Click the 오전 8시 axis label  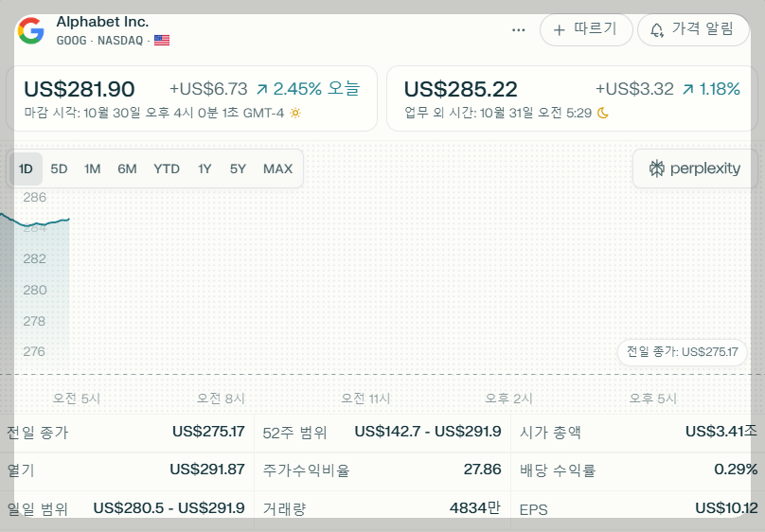click(221, 399)
